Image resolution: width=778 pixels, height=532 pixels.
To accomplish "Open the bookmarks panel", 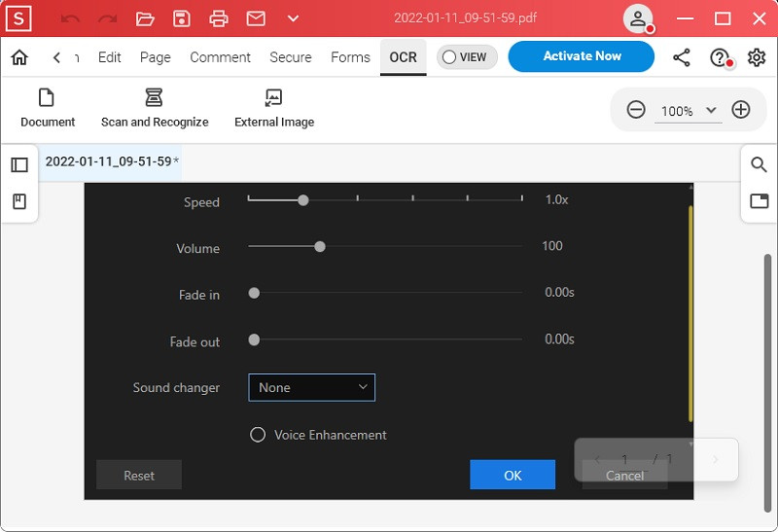I will pyautogui.click(x=19, y=201).
